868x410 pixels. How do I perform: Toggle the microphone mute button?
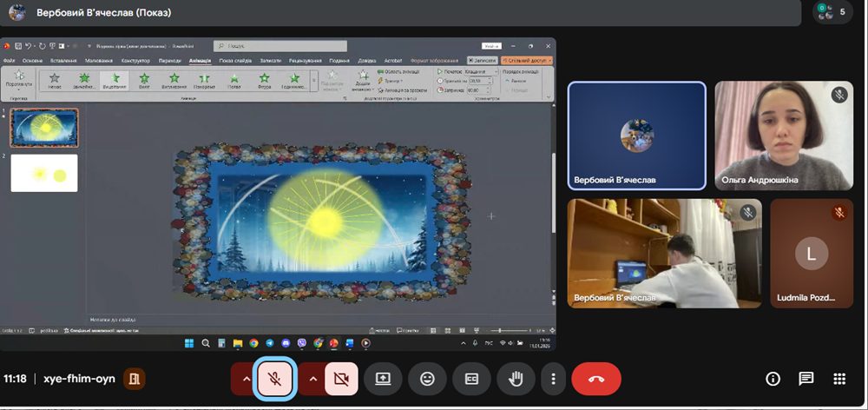(x=275, y=379)
